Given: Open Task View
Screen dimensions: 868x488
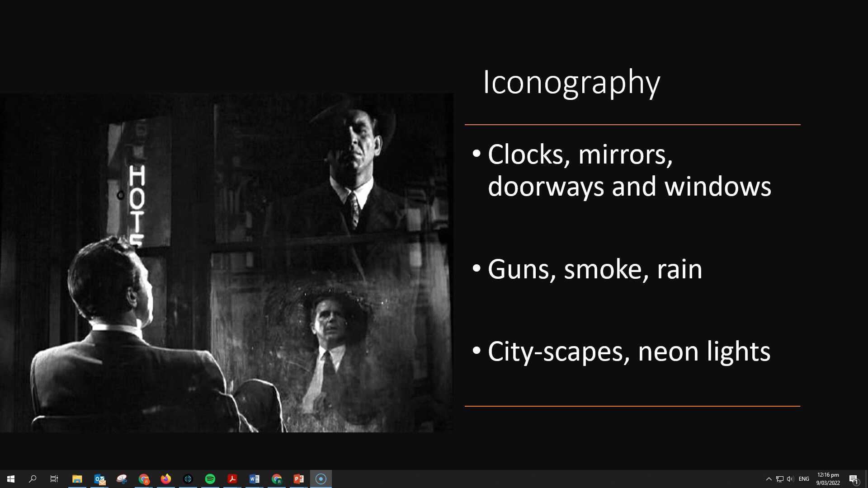Looking at the screenshot, I should pyautogui.click(x=54, y=479).
